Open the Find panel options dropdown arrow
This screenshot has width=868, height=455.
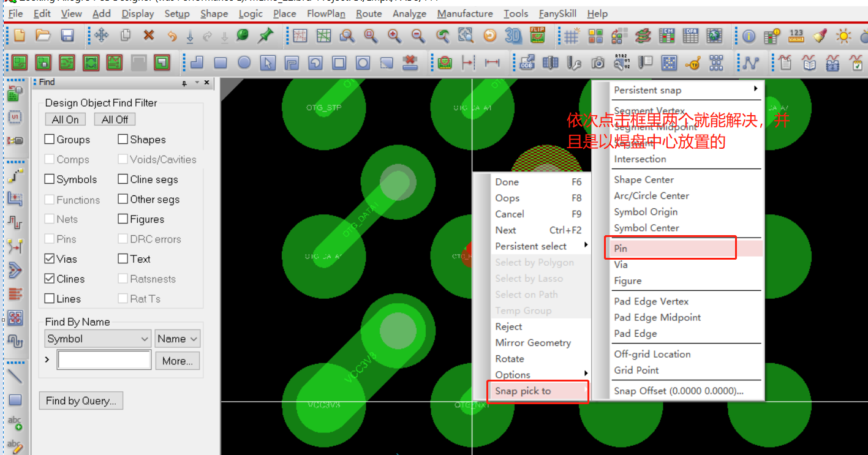(197, 82)
